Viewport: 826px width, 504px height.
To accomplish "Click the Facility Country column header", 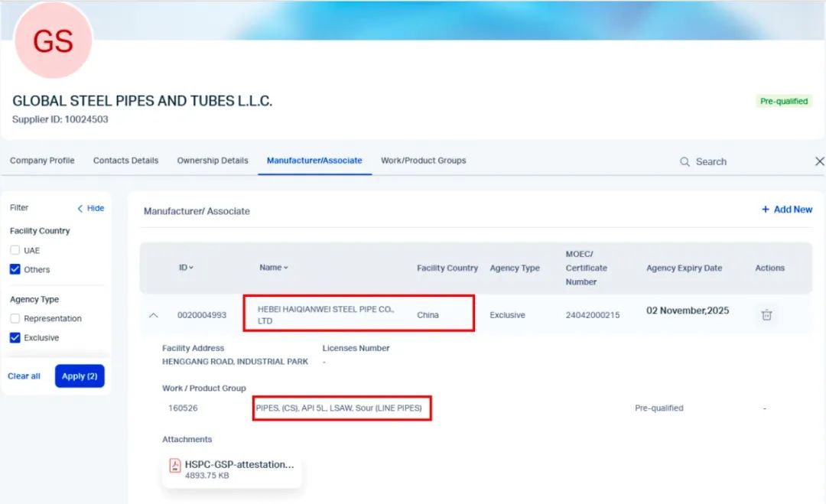I will coord(447,268).
